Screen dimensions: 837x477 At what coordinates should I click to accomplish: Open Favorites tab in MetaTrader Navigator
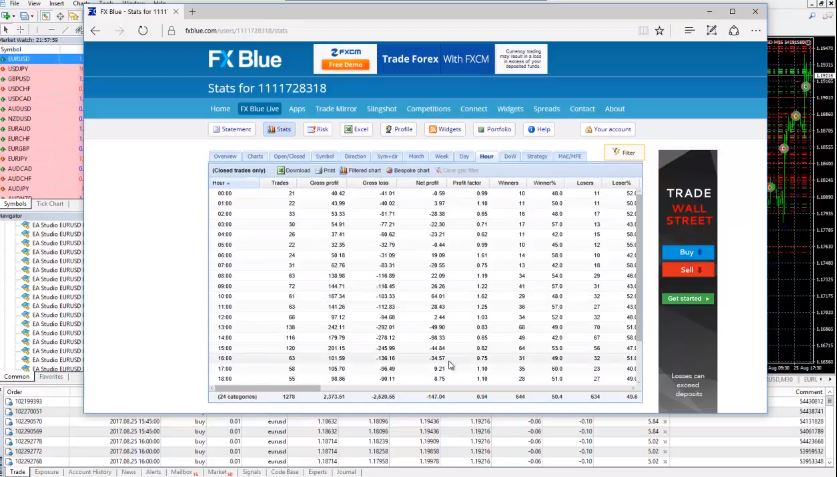pyautogui.click(x=51, y=377)
